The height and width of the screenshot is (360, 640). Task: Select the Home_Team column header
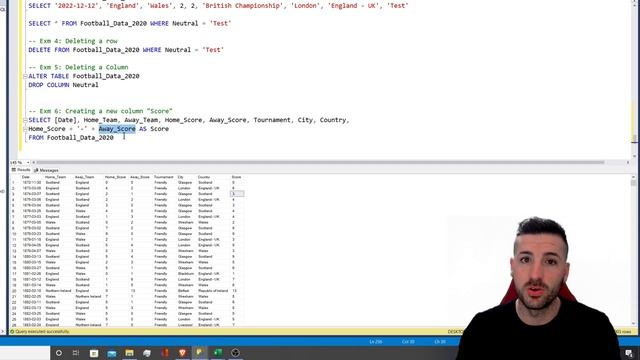(56, 177)
